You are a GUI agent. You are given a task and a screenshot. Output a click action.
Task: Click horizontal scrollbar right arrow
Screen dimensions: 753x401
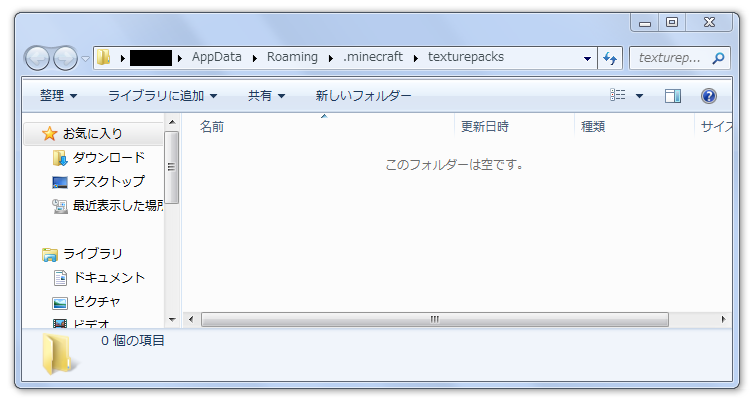723,319
